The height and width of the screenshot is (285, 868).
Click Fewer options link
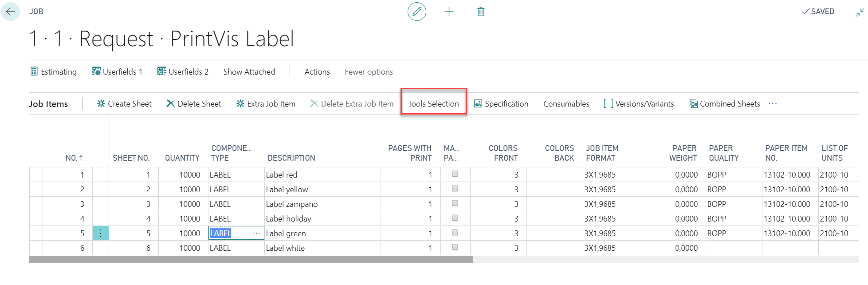[x=369, y=72]
